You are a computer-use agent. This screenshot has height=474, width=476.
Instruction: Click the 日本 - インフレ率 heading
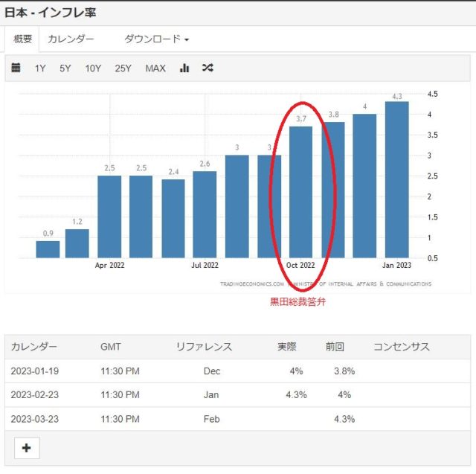coord(50,13)
